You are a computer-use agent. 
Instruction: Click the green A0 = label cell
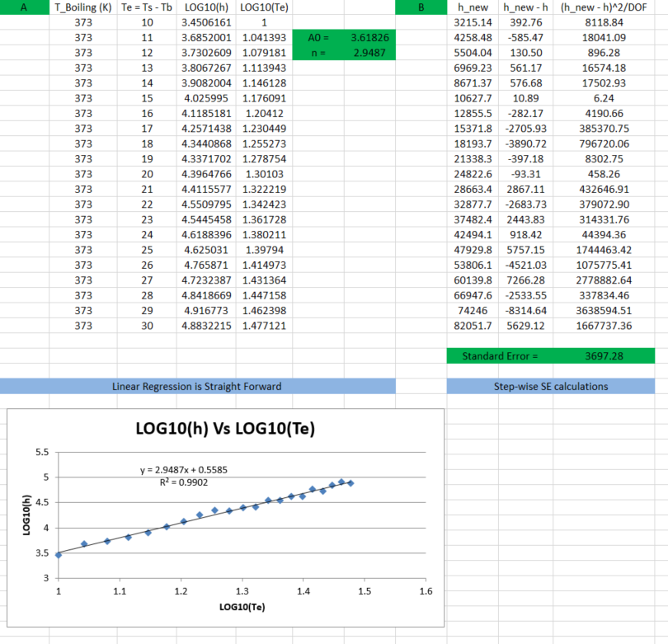pyautogui.click(x=318, y=38)
